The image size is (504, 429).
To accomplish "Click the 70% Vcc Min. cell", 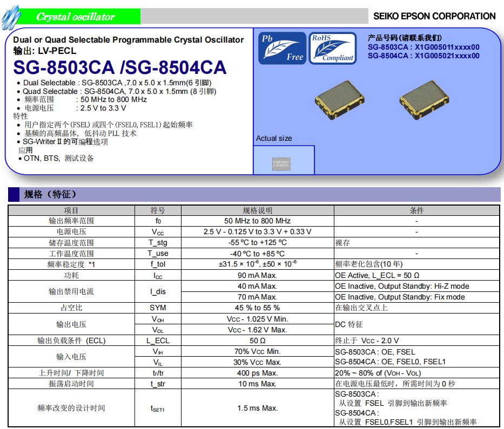I will [x=258, y=352].
